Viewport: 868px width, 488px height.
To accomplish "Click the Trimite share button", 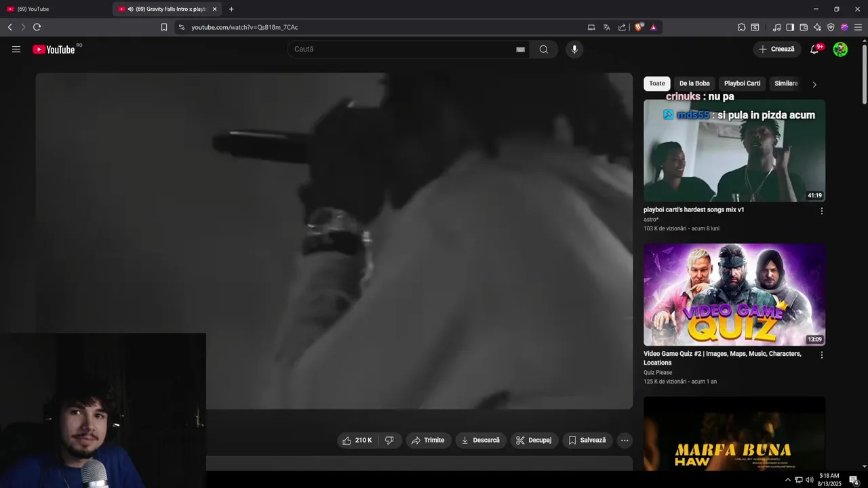I will click(429, 441).
